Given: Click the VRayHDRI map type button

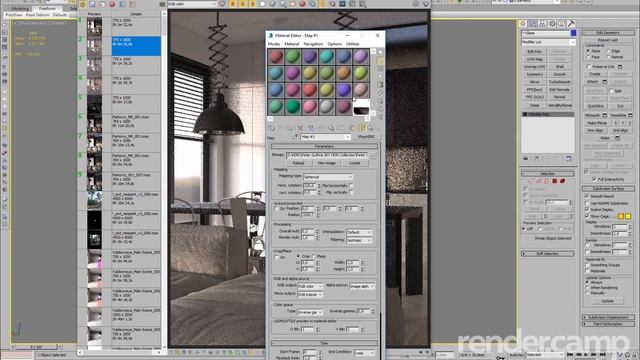Looking at the screenshot, I should (366, 137).
